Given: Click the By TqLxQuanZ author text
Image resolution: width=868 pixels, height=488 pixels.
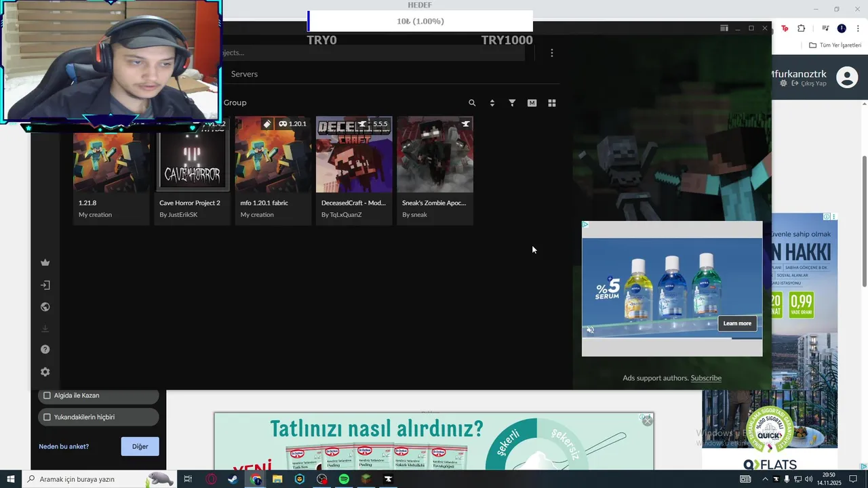Looking at the screenshot, I should click(x=342, y=215).
